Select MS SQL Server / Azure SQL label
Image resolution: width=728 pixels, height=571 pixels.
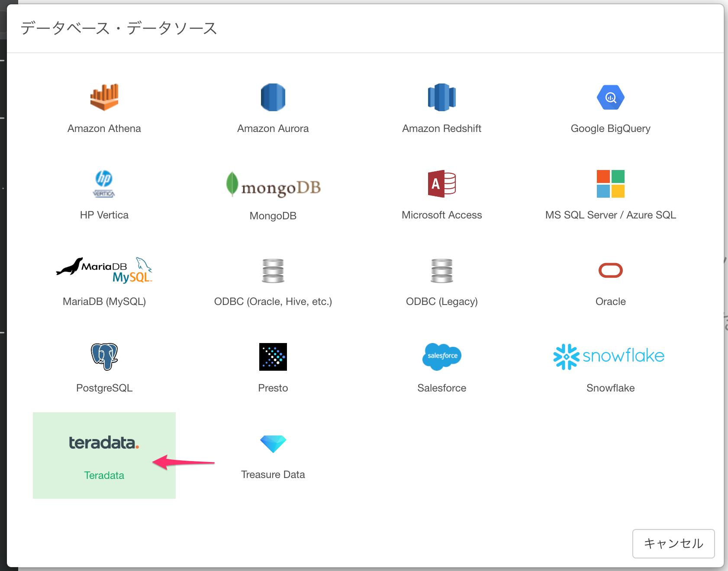click(611, 215)
